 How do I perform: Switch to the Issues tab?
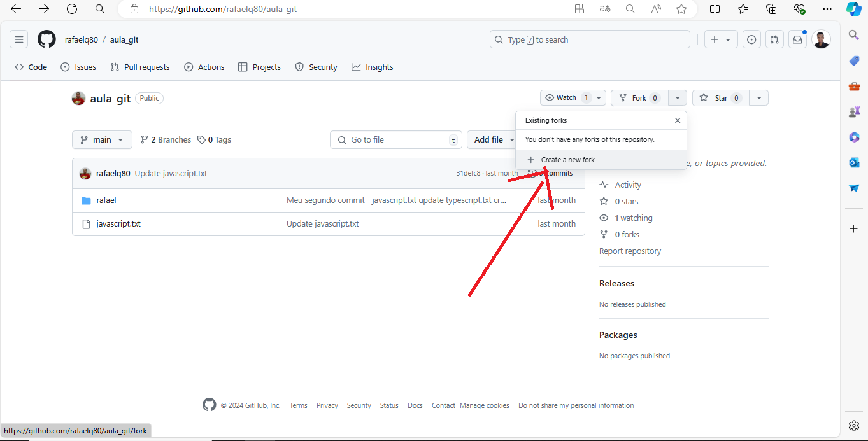(78, 67)
